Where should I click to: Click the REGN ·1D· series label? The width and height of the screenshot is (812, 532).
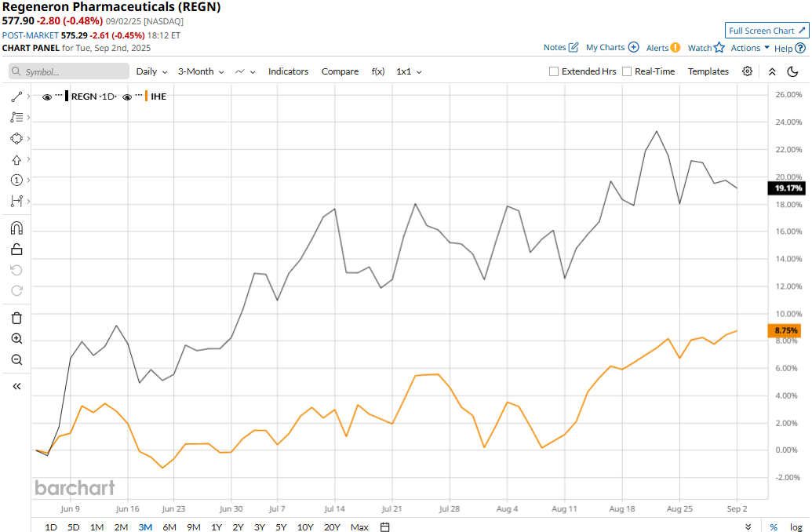[x=93, y=97]
